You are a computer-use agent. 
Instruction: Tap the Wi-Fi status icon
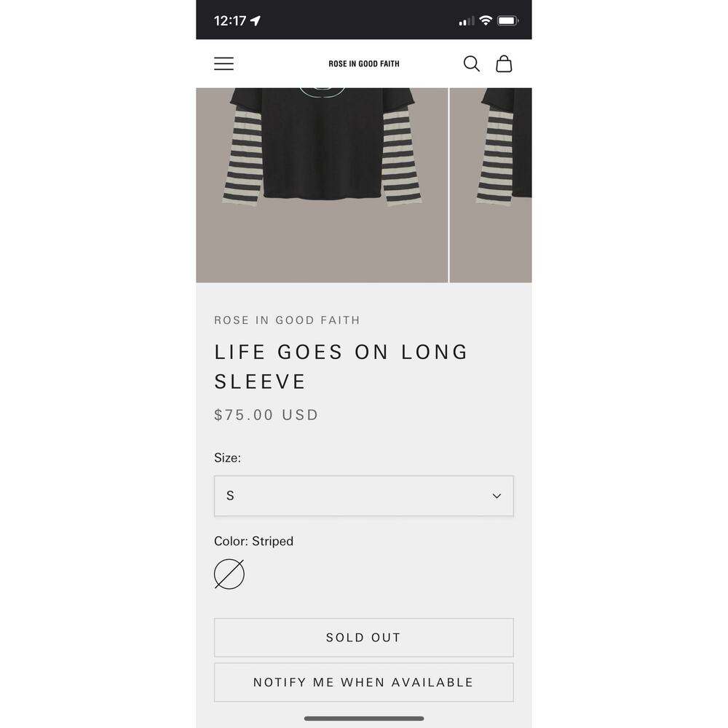coord(486,20)
